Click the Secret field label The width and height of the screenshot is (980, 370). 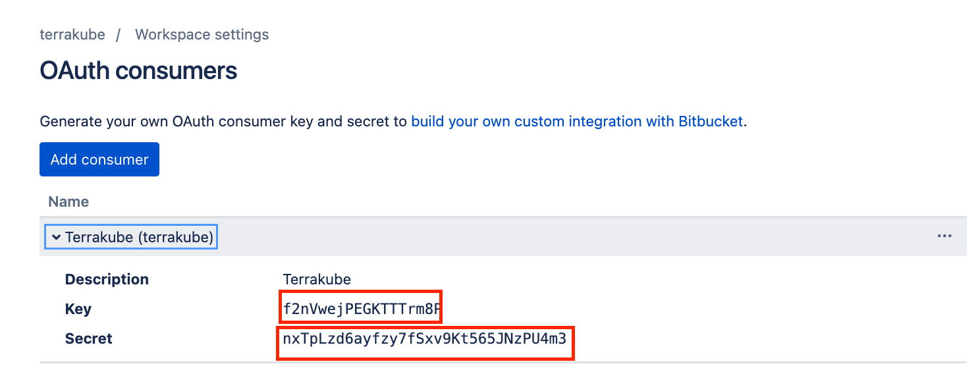[88, 339]
